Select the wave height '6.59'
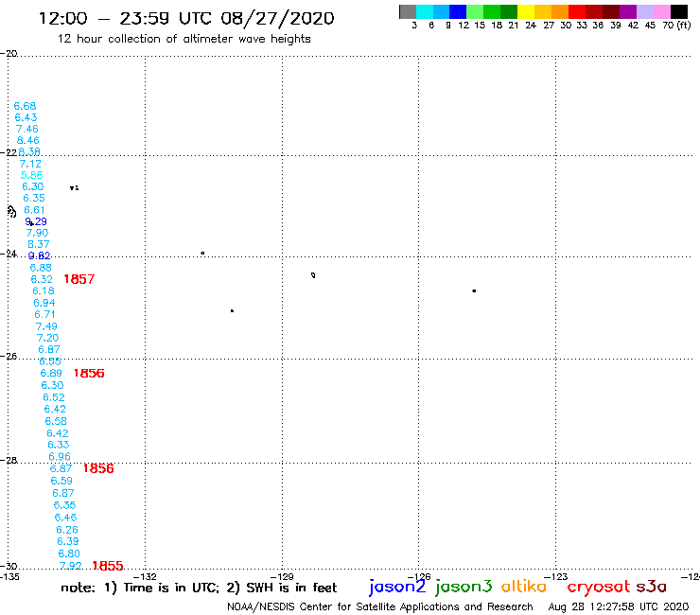The height and width of the screenshot is (615, 700). [61, 481]
